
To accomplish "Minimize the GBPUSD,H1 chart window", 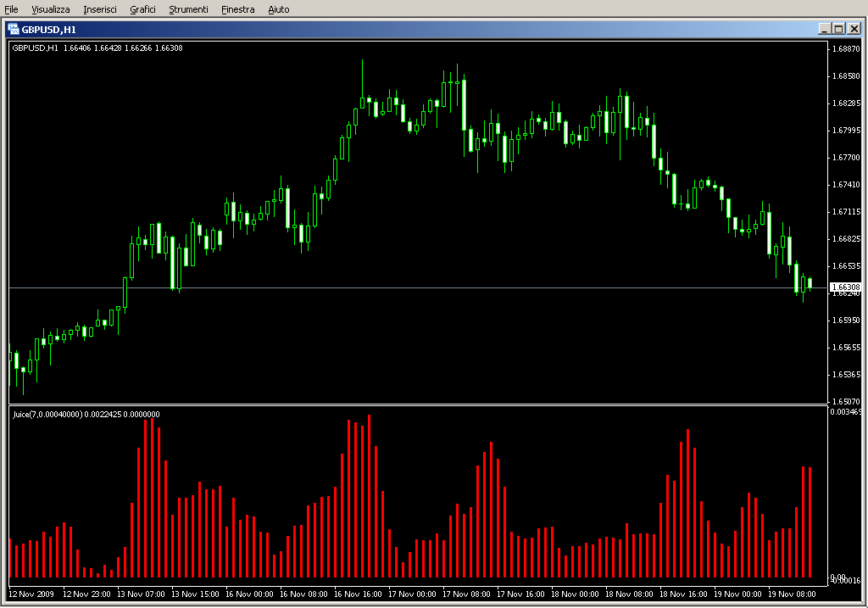I will 824,29.
